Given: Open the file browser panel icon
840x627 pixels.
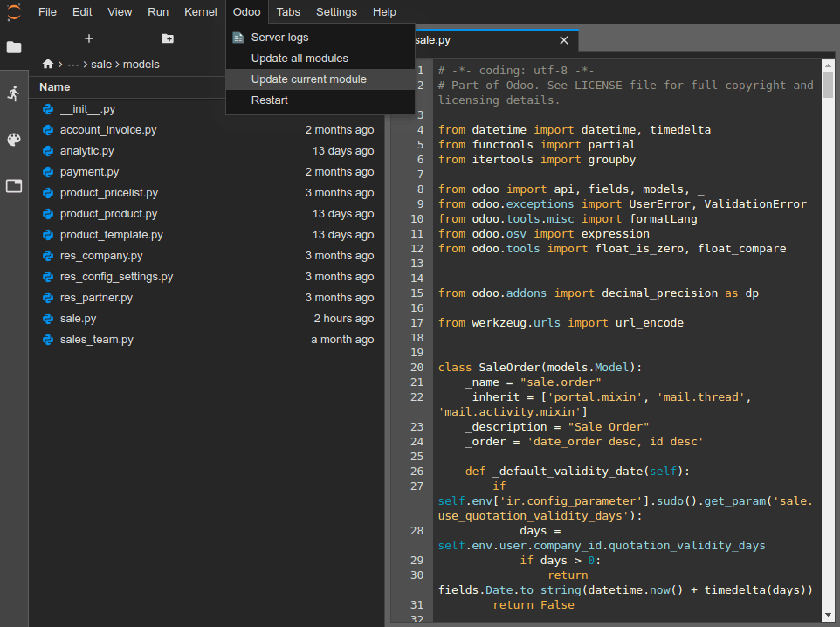Looking at the screenshot, I should 14,48.
